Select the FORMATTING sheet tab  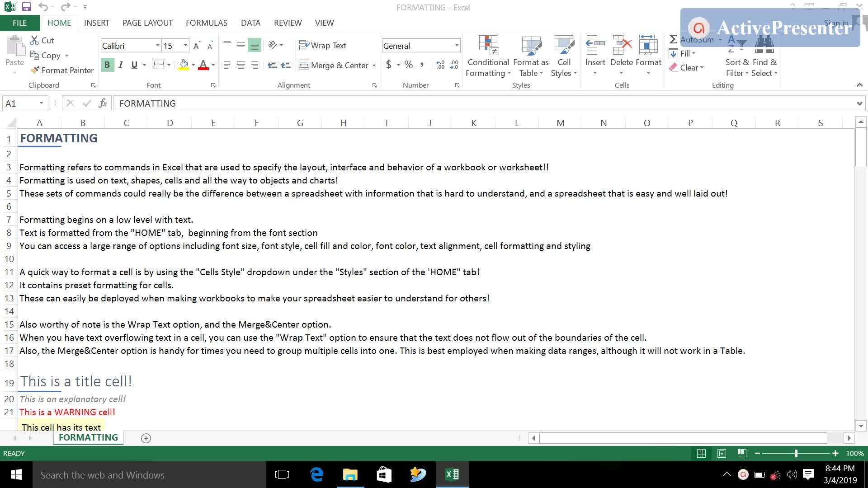click(88, 437)
